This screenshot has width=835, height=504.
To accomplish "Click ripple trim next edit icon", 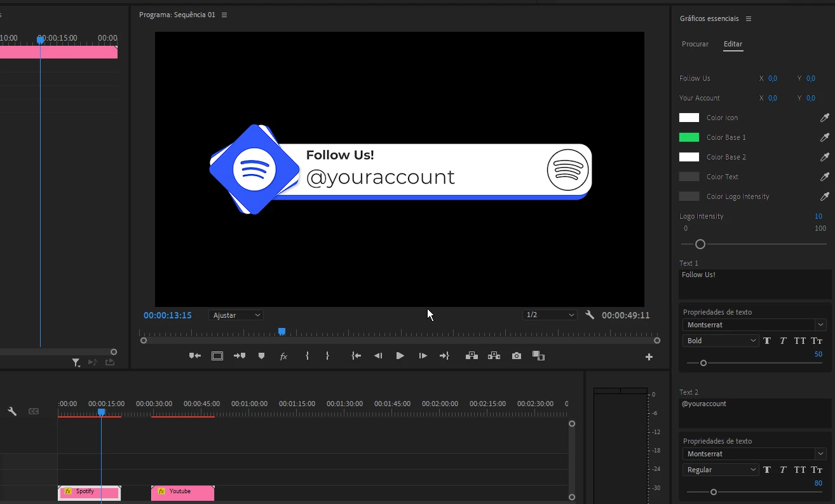I will point(240,356).
